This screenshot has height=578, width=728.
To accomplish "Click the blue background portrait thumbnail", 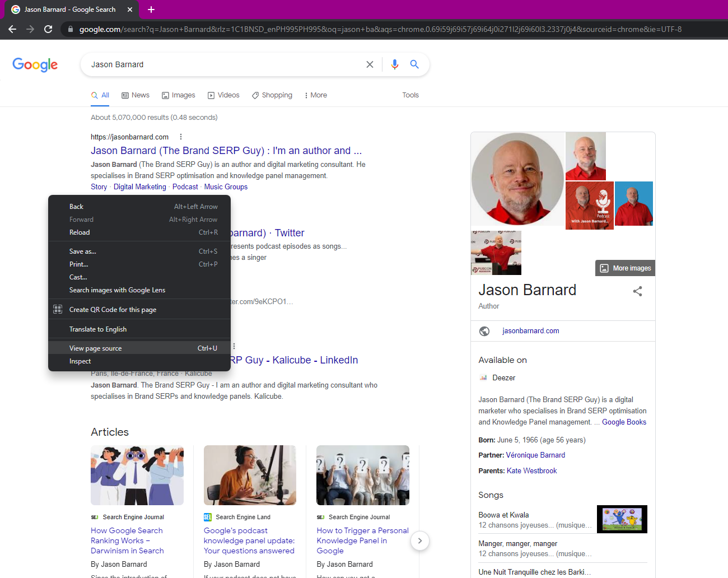I will coord(634,203).
